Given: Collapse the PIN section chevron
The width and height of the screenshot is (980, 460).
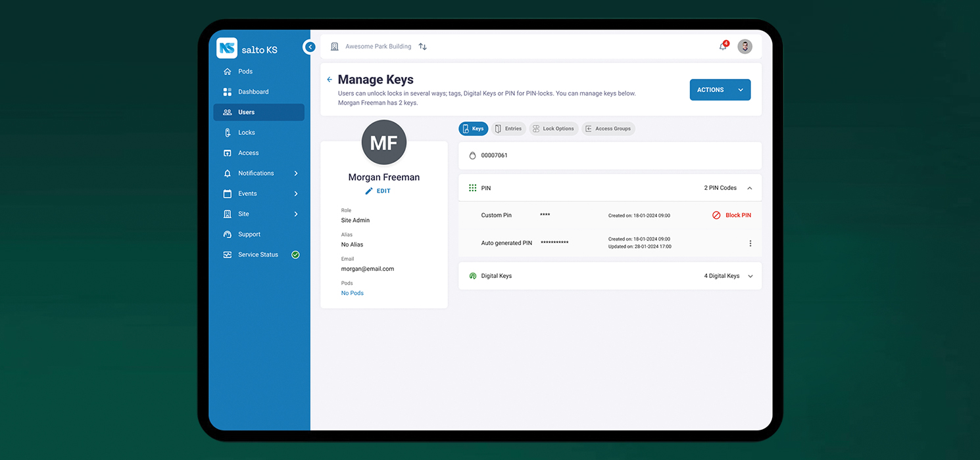Looking at the screenshot, I should pos(750,188).
